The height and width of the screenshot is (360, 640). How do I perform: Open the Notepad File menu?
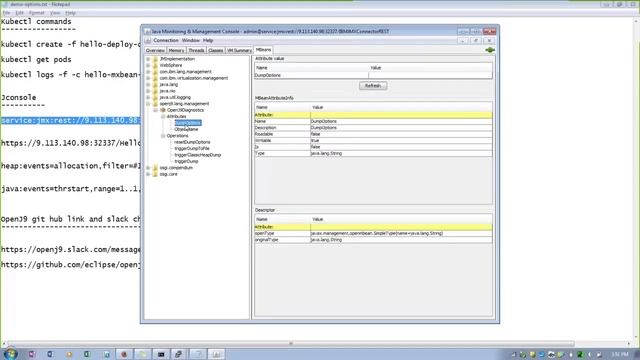(x=6, y=13)
